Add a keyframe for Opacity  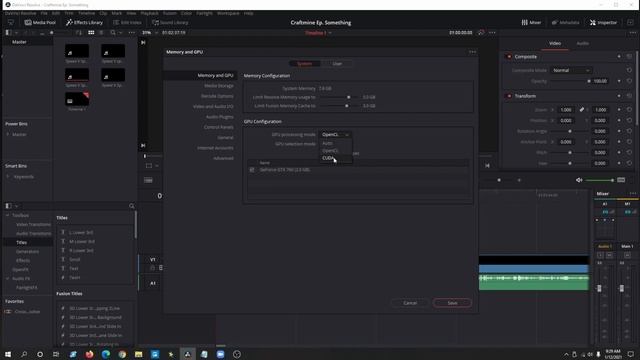coord(619,81)
